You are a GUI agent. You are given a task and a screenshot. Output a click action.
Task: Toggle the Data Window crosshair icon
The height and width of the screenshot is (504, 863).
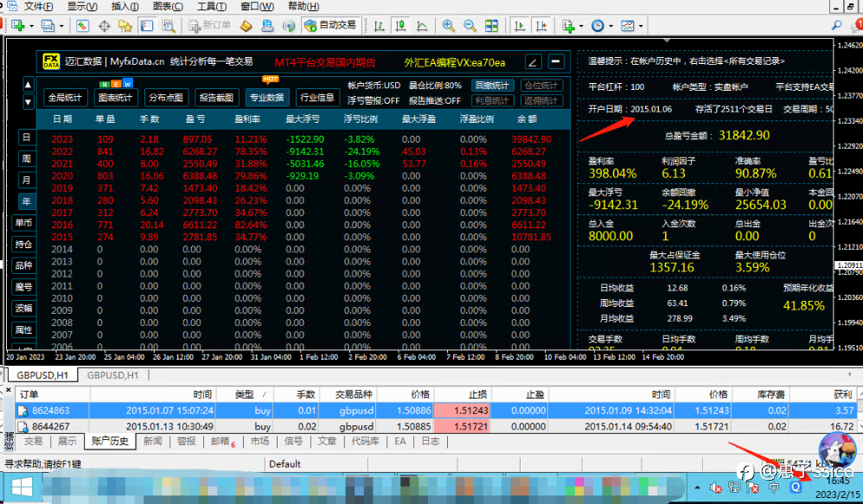(x=104, y=25)
